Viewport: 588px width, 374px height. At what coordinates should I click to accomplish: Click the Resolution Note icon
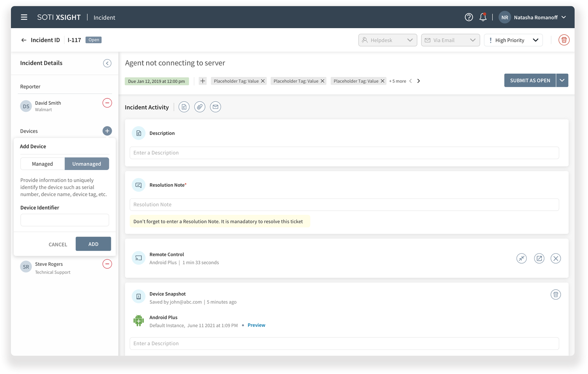[138, 185]
